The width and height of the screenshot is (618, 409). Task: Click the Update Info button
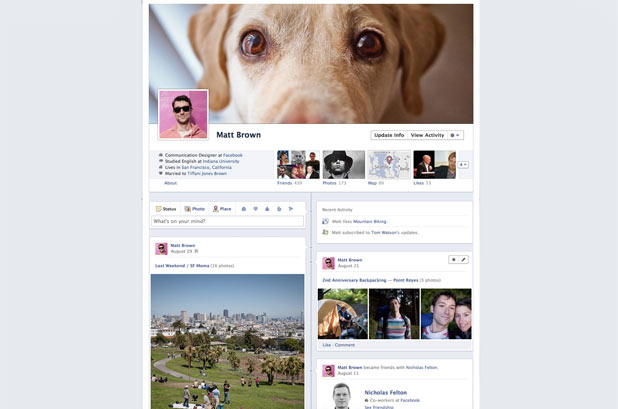389,135
